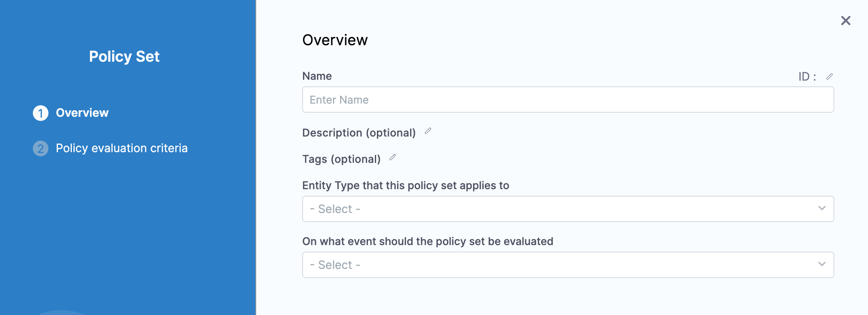Open the Entity Type select box
Image resolution: width=868 pixels, height=315 pixels.
tap(567, 209)
